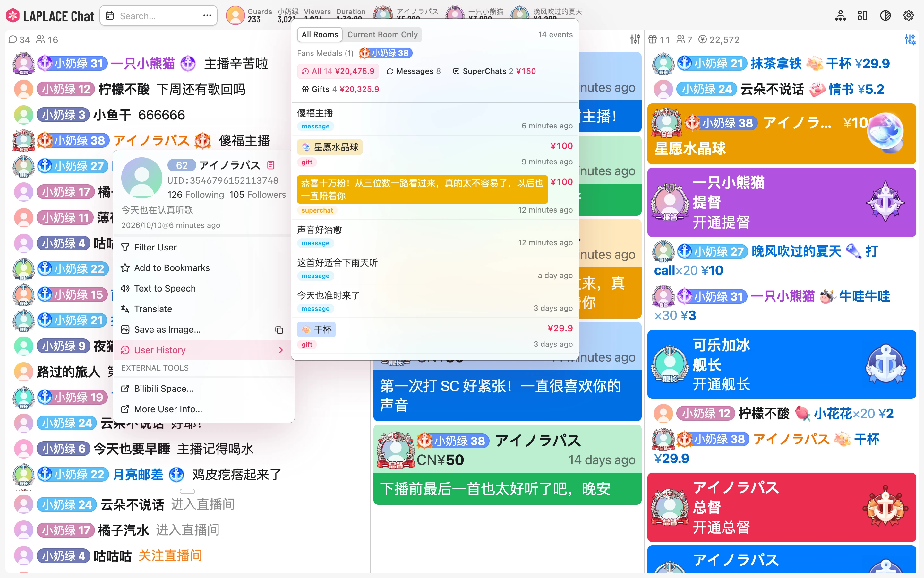Click the 105 Followers count
The width and height of the screenshot is (924, 578).
[257, 195]
